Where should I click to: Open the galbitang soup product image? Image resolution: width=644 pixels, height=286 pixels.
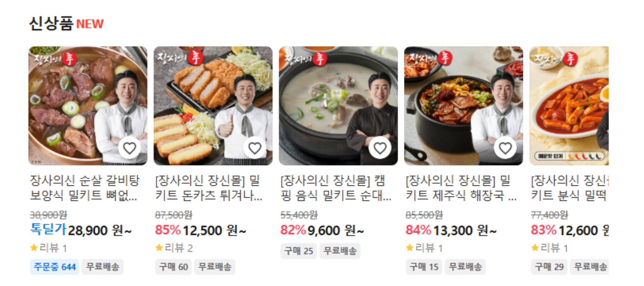pos(88,106)
